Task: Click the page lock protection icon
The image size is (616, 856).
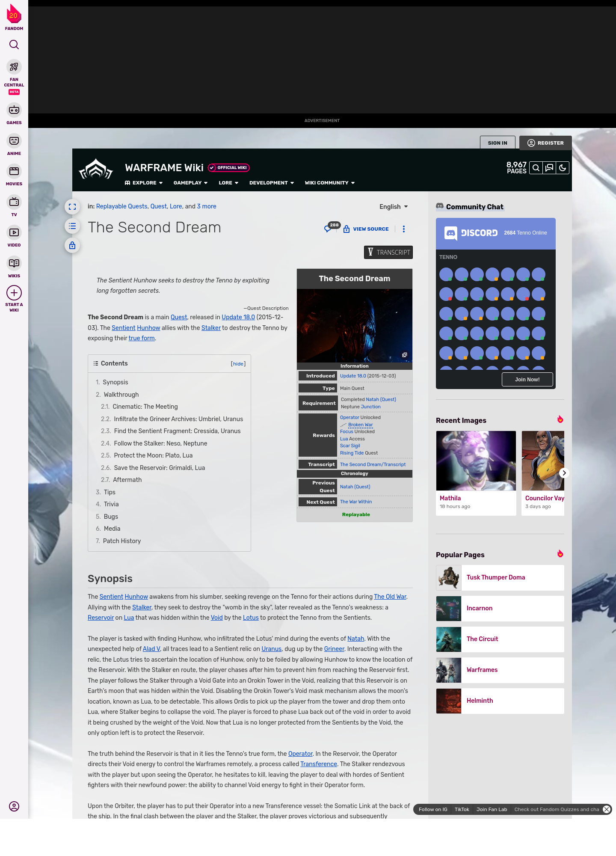Action: point(72,245)
